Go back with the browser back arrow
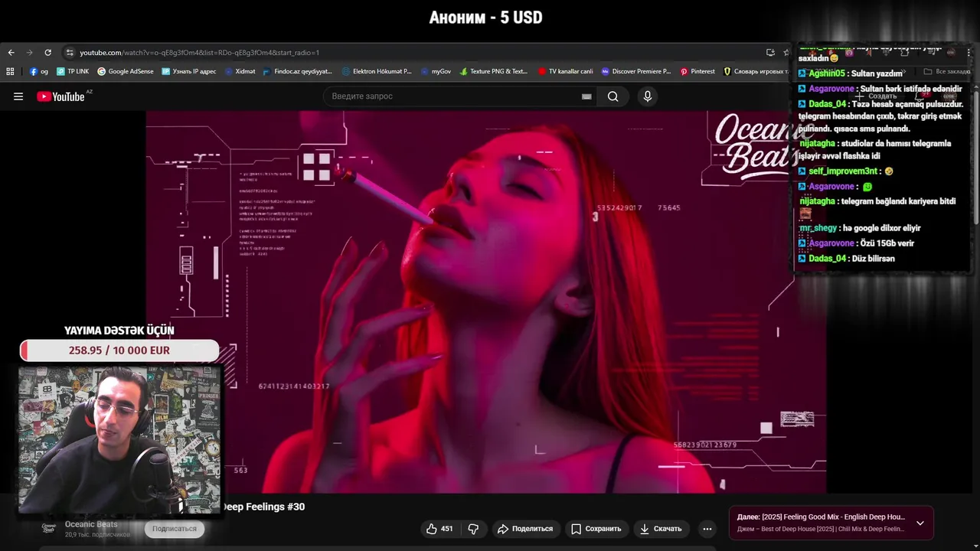The height and width of the screenshot is (551, 980). click(x=11, y=53)
